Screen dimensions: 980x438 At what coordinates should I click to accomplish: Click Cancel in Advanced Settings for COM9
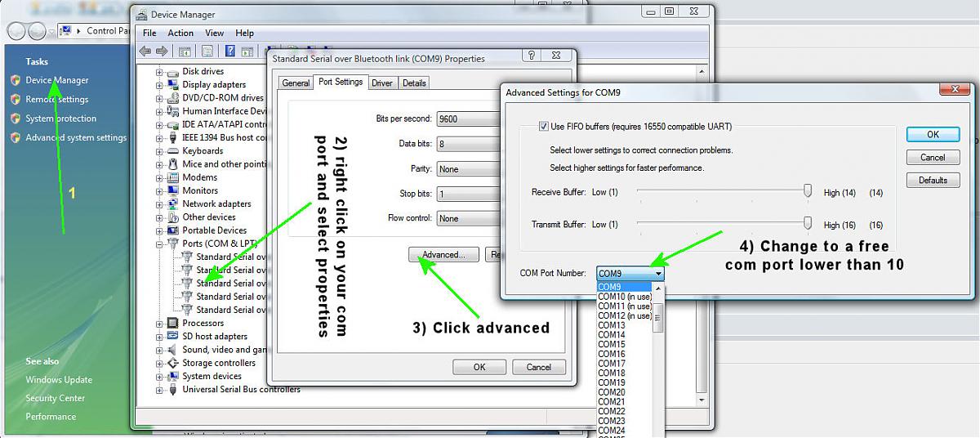click(x=933, y=158)
